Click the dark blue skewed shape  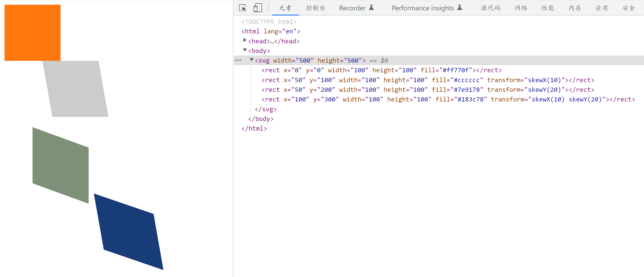pos(129,232)
